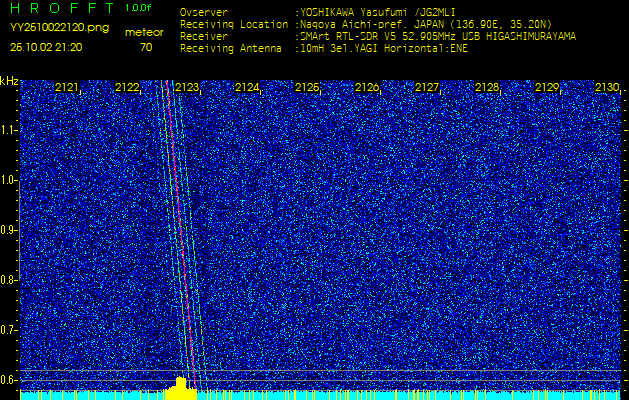Click the 25.10.02 21:20 timestamp
The height and width of the screenshot is (400, 629).
click(46, 47)
